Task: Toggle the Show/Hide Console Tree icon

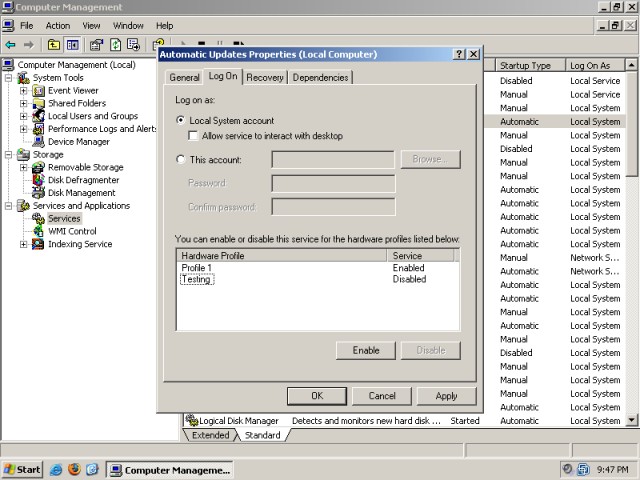Action: pyautogui.click(x=73, y=44)
